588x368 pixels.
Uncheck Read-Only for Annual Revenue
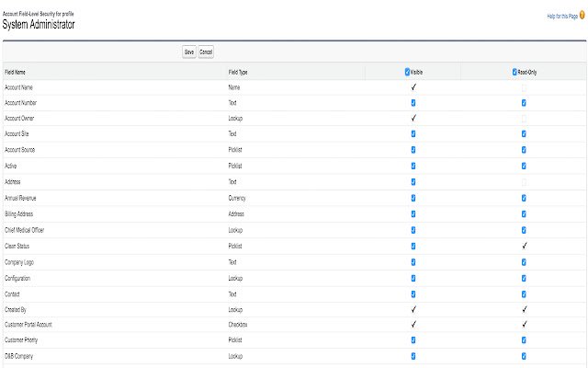(x=524, y=198)
